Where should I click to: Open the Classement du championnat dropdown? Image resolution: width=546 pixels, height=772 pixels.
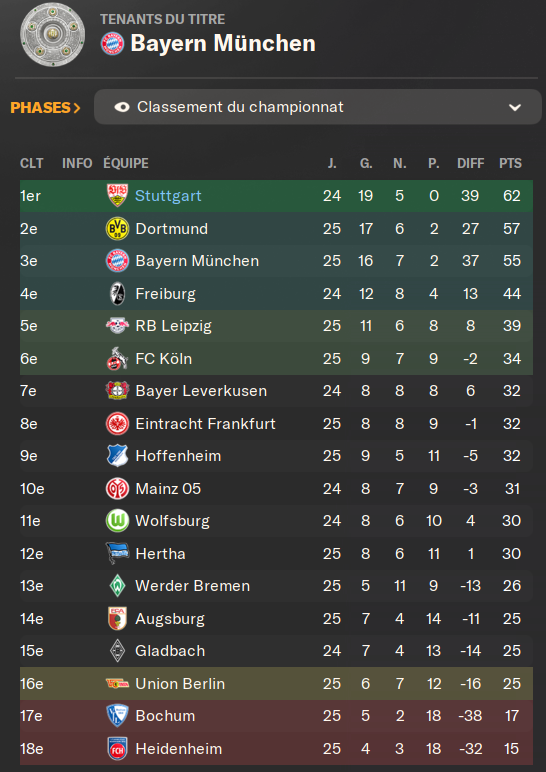pos(318,107)
